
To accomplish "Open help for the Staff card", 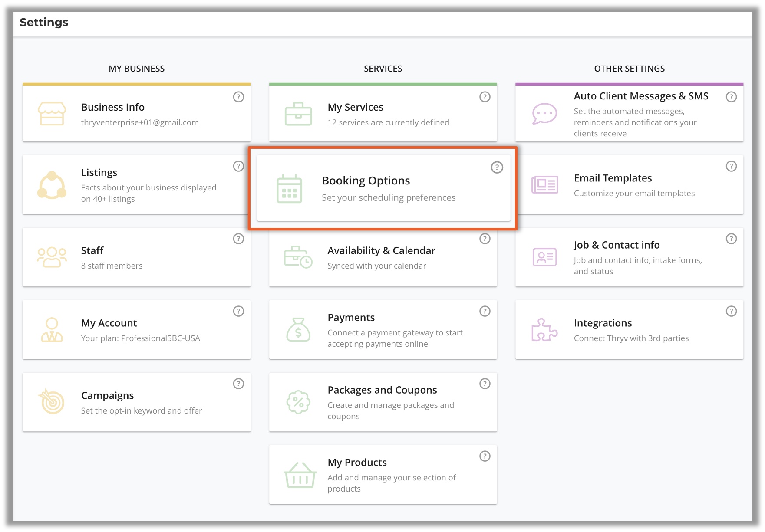I will pos(238,239).
